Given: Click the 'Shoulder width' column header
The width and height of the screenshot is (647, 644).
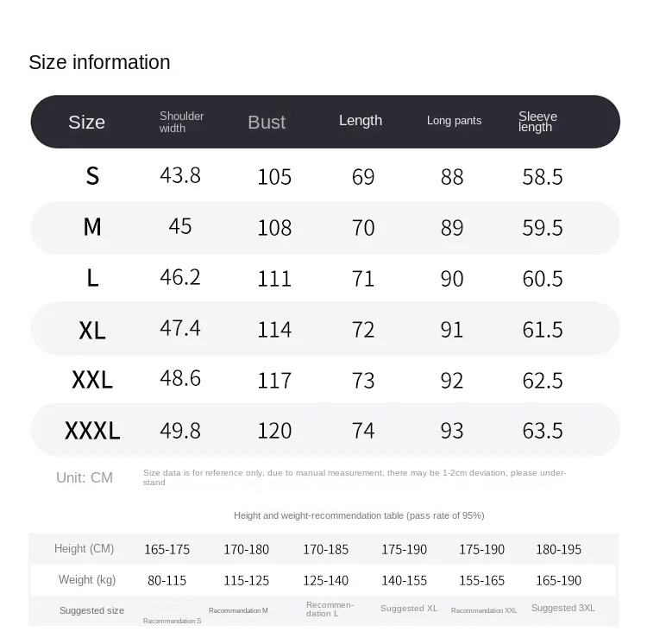Looking at the screenshot, I should 181,122.
